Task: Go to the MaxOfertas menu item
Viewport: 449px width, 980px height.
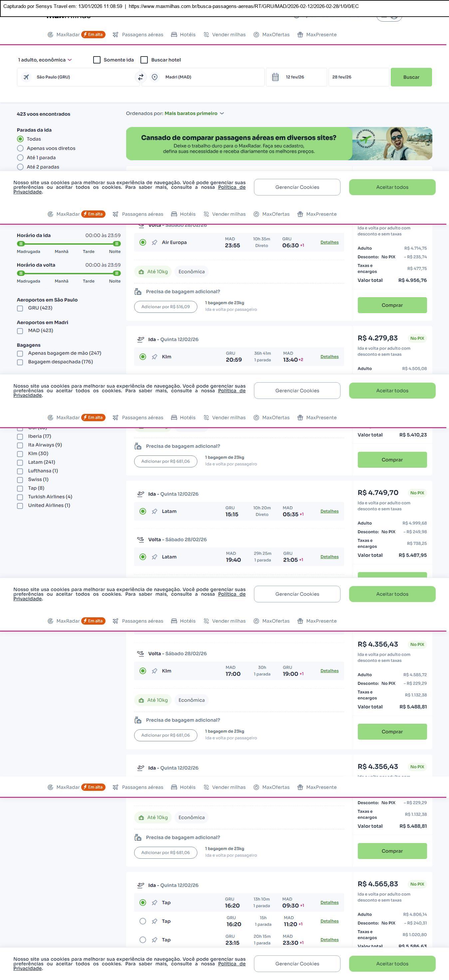Action: click(x=272, y=35)
